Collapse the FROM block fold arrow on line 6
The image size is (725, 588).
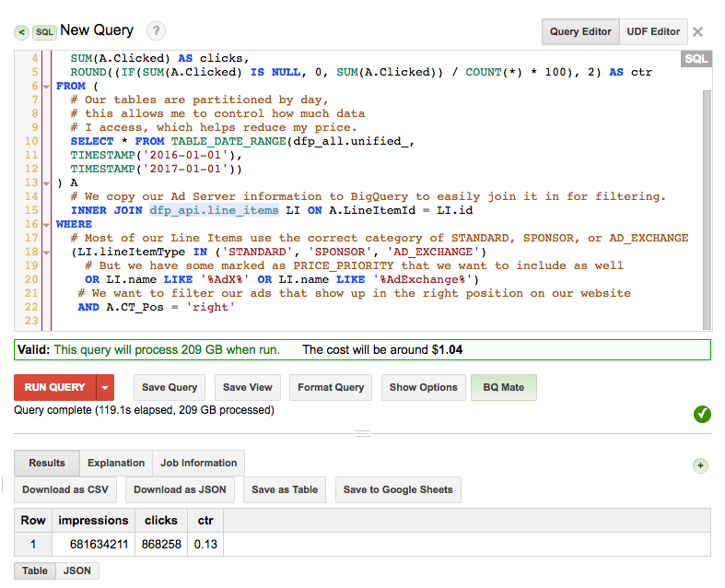pos(46,87)
